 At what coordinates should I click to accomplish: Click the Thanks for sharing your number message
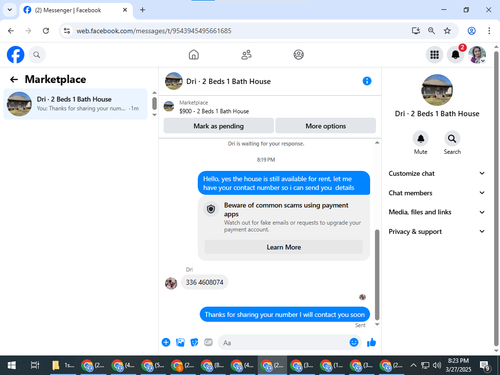click(x=285, y=314)
